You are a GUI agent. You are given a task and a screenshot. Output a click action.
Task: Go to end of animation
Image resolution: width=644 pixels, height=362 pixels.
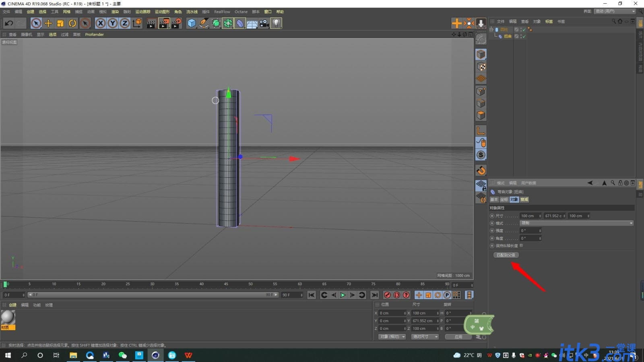click(x=375, y=295)
